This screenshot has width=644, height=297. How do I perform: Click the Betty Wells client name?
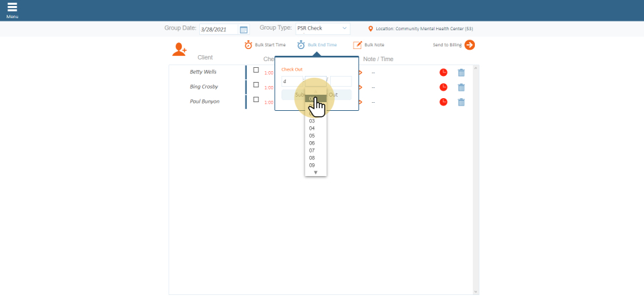point(203,72)
